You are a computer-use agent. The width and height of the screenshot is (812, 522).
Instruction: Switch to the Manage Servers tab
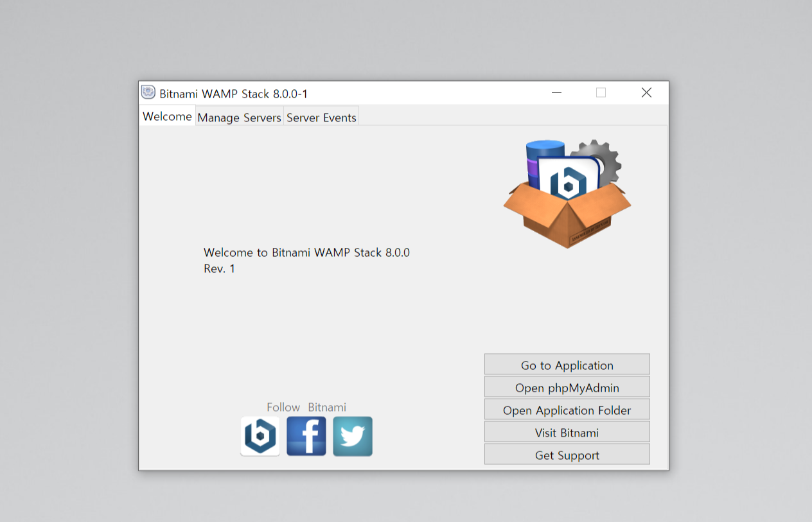[239, 117]
